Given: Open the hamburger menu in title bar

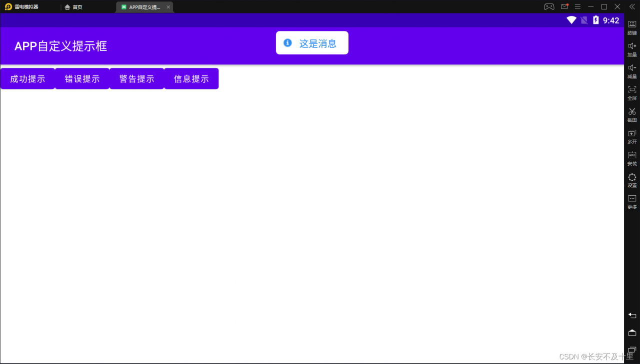Looking at the screenshot, I should [577, 6].
